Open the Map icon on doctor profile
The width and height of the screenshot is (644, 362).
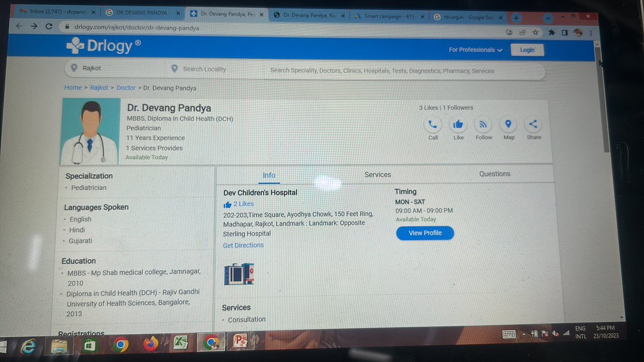click(x=508, y=124)
